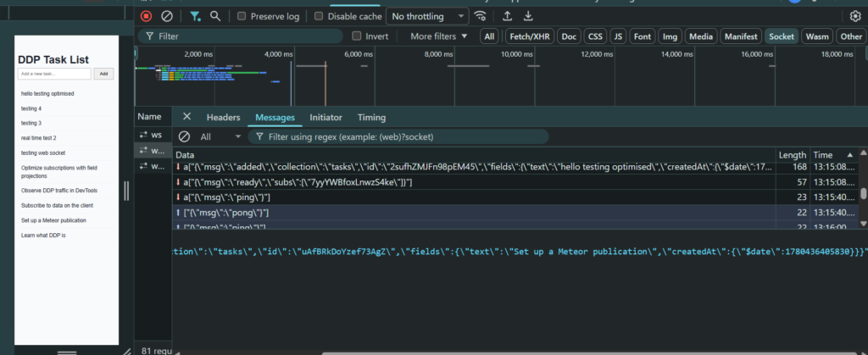This screenshot has width=868, height=355.
Task: Sort messages by Length column header
Action: [793, 155]
